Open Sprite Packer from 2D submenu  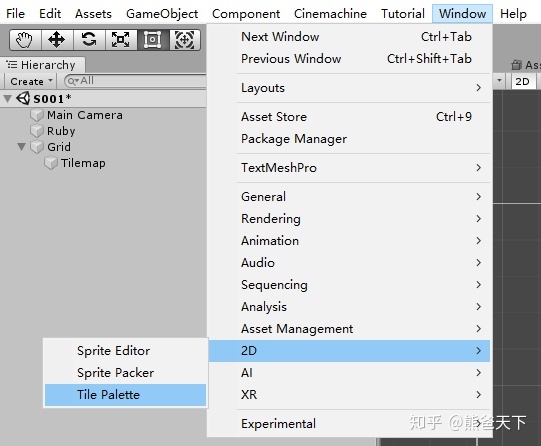point(125,373)
